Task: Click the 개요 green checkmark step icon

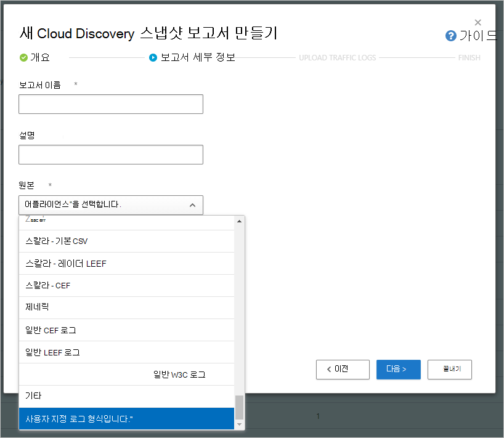Action: [23, 57]
